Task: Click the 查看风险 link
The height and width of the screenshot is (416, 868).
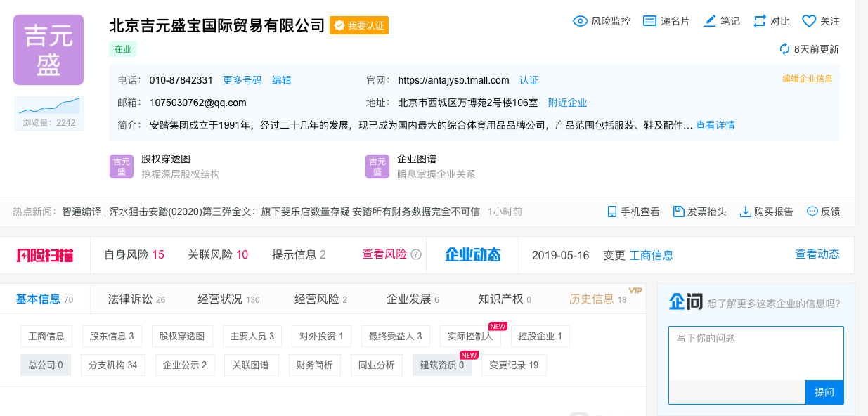Action: click(x=384, y=254)
